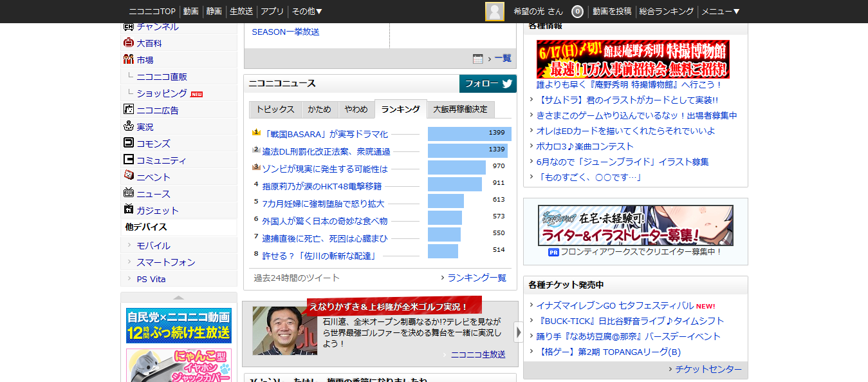Open 静画 in top bar
This screenshot has height=382, width=868.
coord(214,12)
